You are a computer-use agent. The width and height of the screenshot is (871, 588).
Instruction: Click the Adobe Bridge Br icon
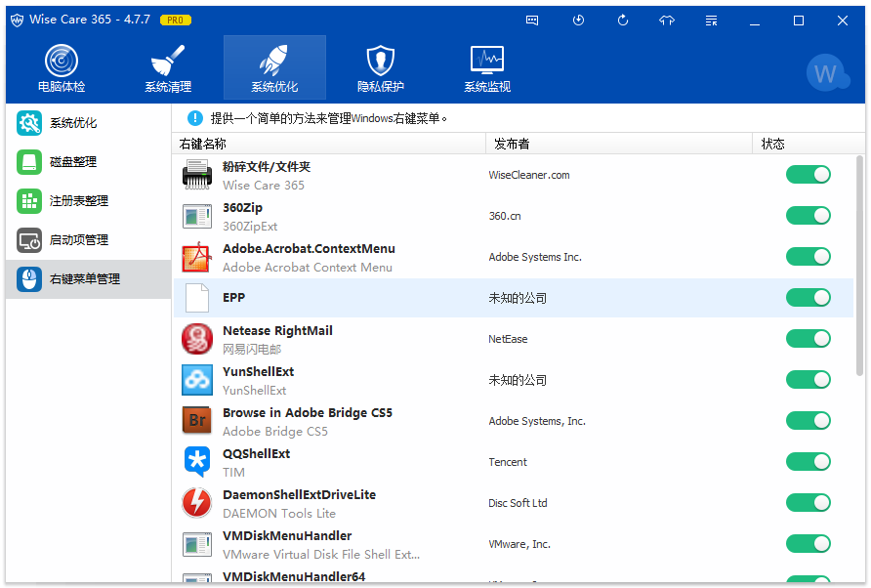[x=197, y=421]
